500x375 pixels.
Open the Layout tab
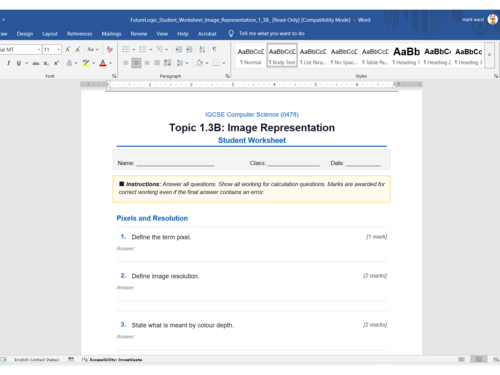[50, 34]
